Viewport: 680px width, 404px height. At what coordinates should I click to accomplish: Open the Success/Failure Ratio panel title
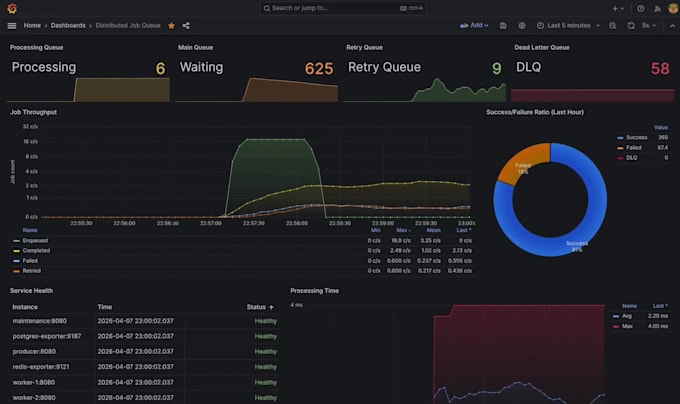(535, 112)
